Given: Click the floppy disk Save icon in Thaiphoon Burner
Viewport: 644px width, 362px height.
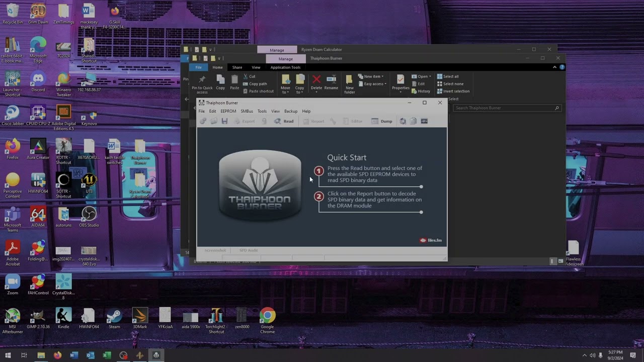Looking at the screenshot, I should click(x=224, y=121).
